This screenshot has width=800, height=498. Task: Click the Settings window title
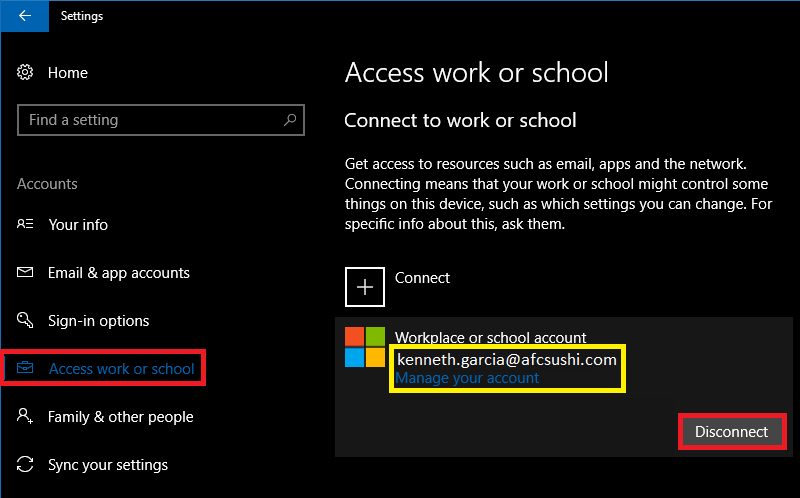tap(82, 16)
